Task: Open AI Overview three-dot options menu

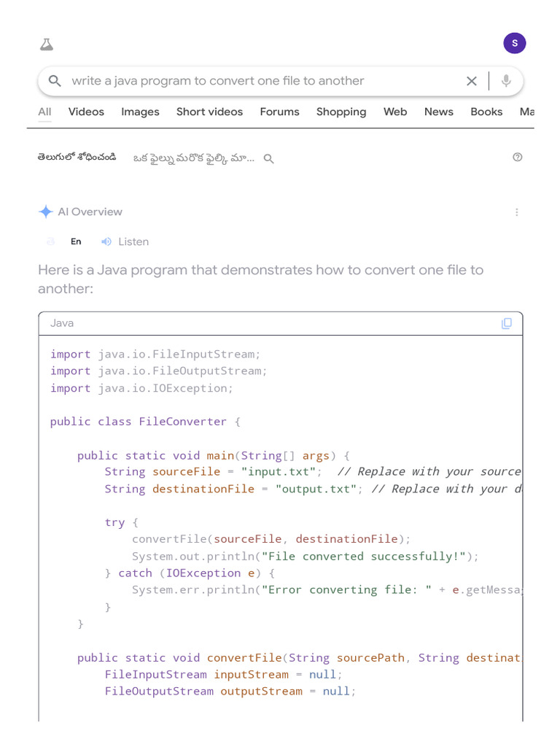Action: point(516,212)
